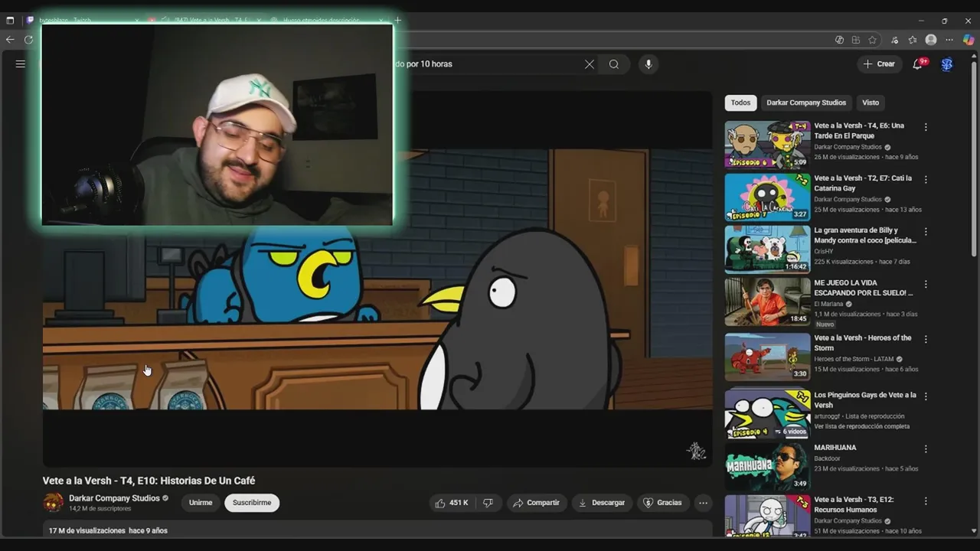Open the Crear upload menu
Viewport: 980px width, 551px height.
click(879, 64)
